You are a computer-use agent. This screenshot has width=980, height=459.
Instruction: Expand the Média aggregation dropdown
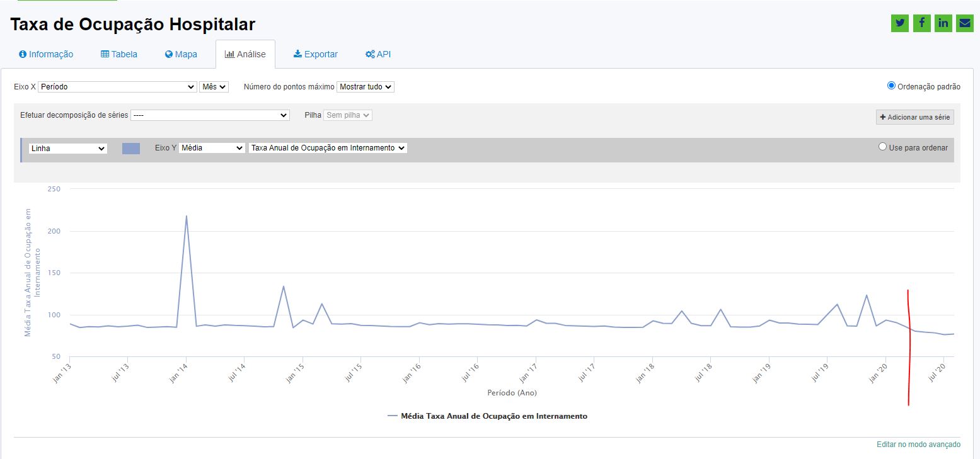click(212, 148)
